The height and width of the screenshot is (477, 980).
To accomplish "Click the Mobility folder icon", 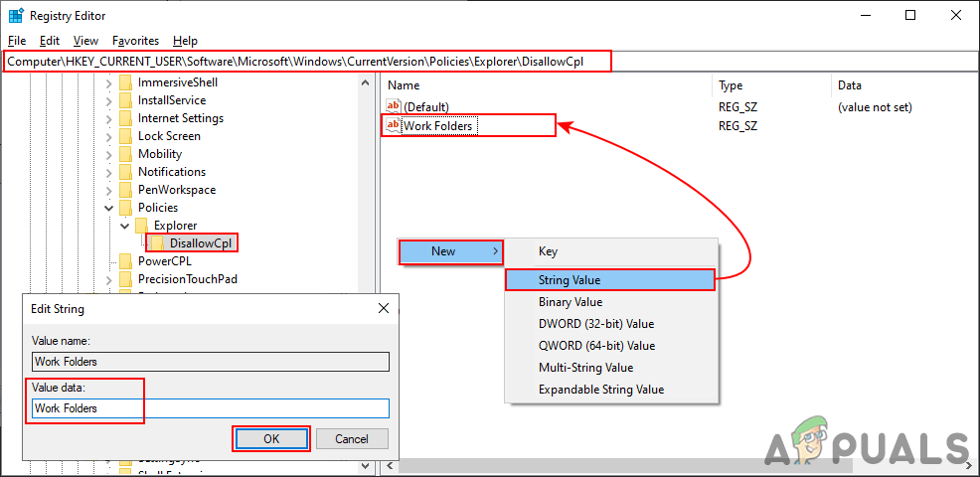I will point(125,154).
